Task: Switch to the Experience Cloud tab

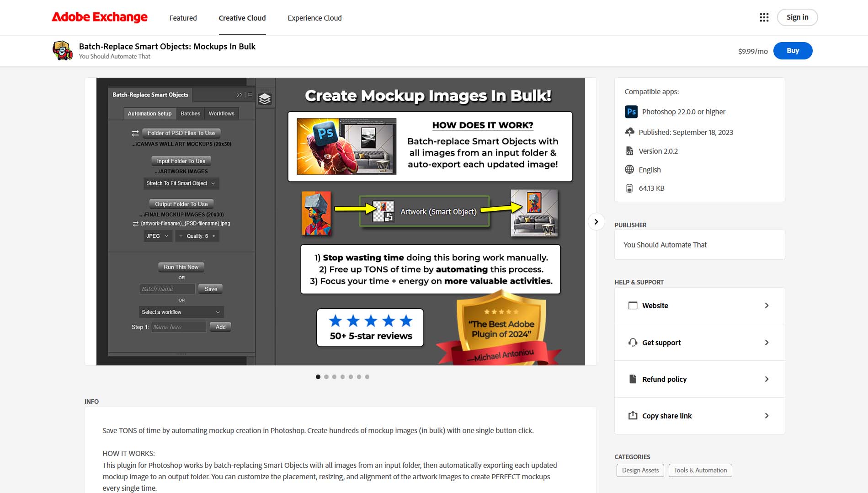Action: click(314, 18)
